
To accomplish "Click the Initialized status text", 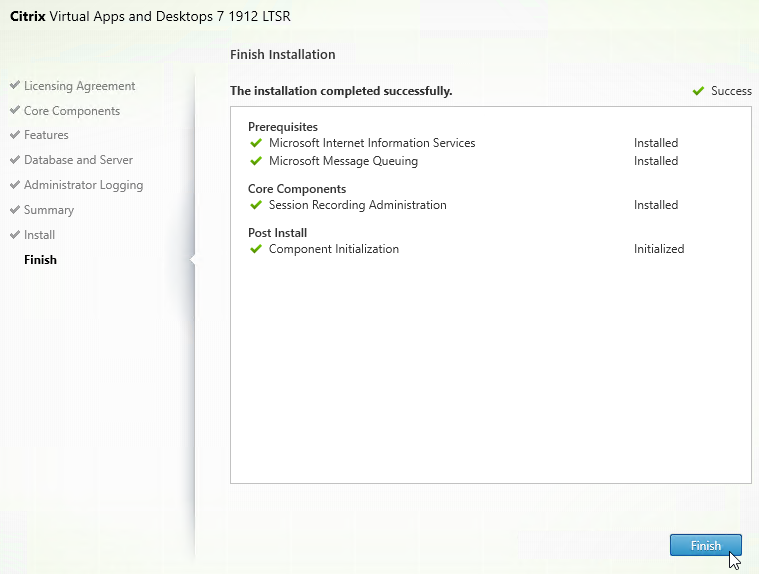I will 659,249.
